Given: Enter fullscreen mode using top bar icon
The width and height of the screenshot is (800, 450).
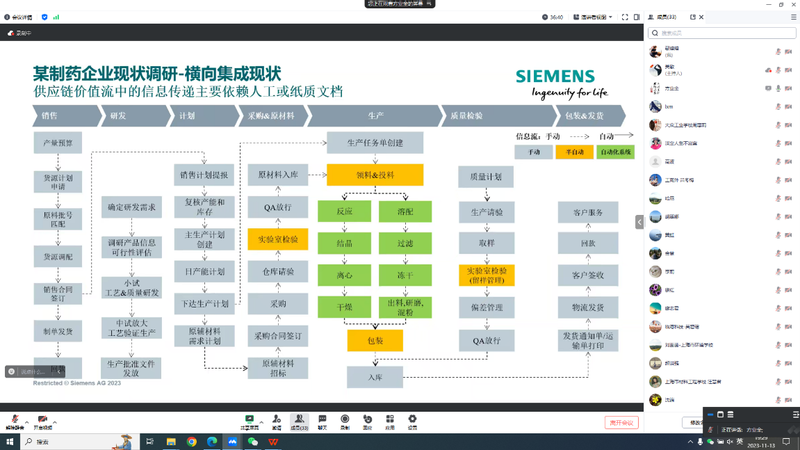Looking at the screenshot, I should (624, 17).
